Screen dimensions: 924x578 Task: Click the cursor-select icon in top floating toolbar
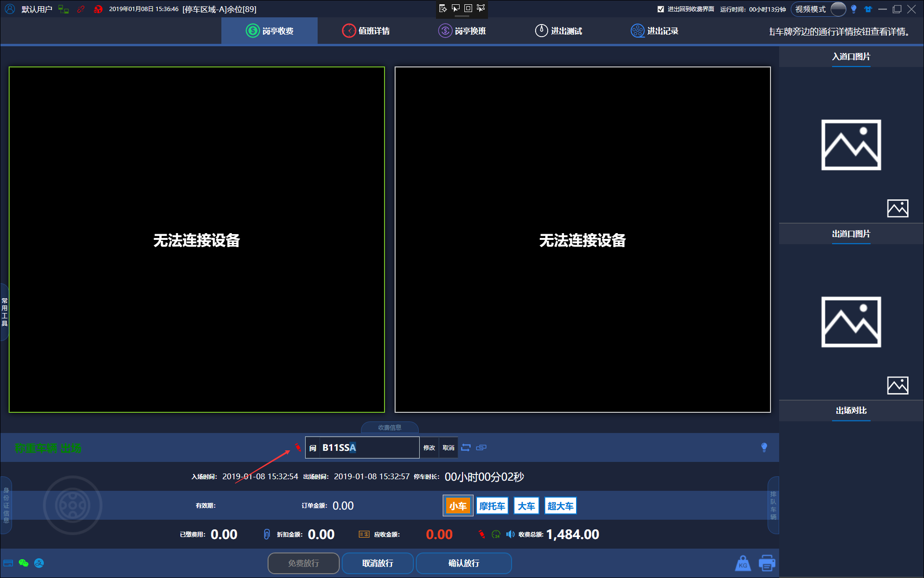click(x=455, y=8)
